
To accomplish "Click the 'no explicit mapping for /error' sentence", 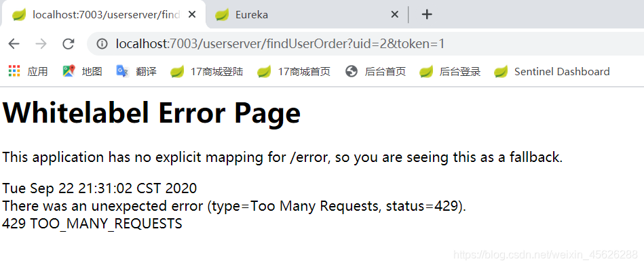I will coord(282,157).
